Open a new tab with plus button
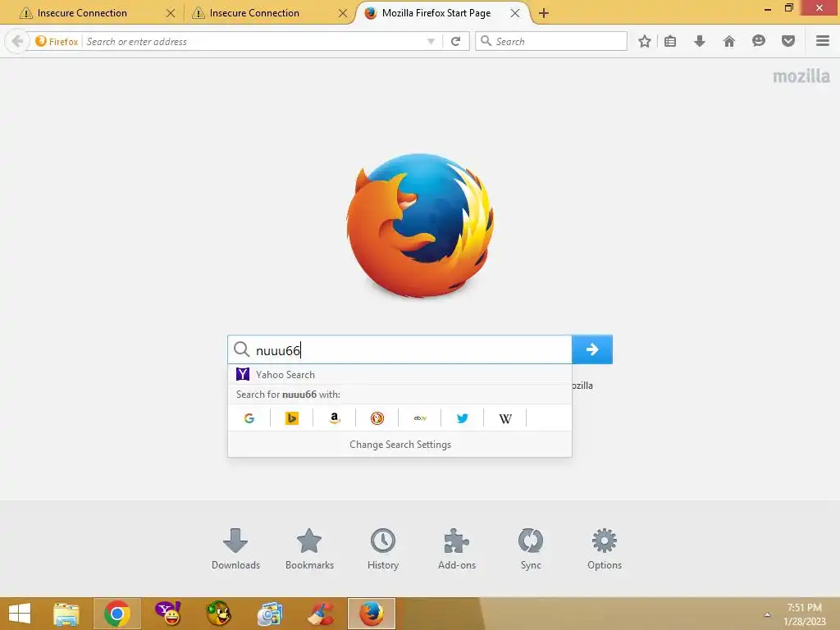840x630 pixels. pyautogui.click(x=543, y=13)
